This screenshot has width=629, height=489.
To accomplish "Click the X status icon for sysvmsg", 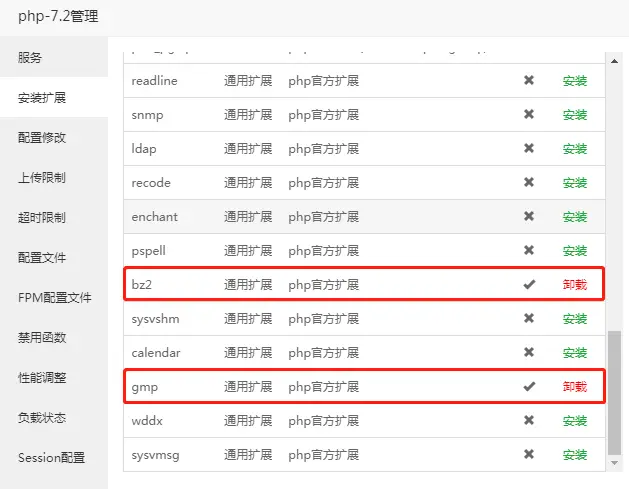I will tap(529, 455).
